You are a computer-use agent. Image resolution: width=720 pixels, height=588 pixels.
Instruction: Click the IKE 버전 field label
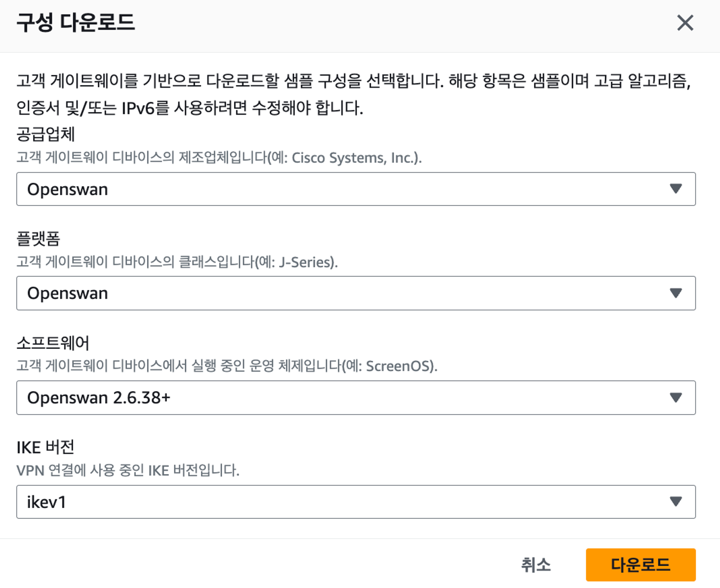(45, 447)
